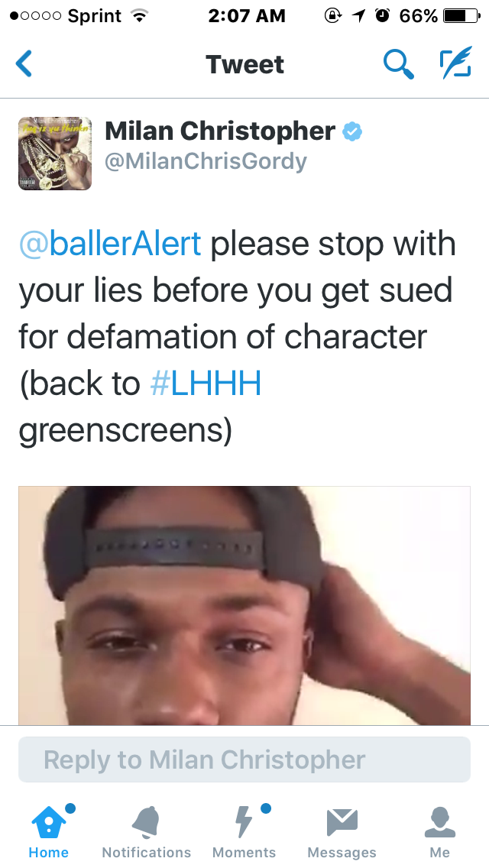Tap the back arrow icon

click(x=24, y=63)
